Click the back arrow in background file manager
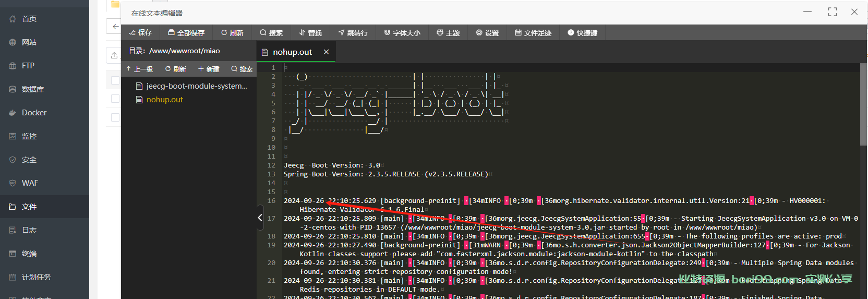This screenshot has width=868, height=299. click(115, 26)
